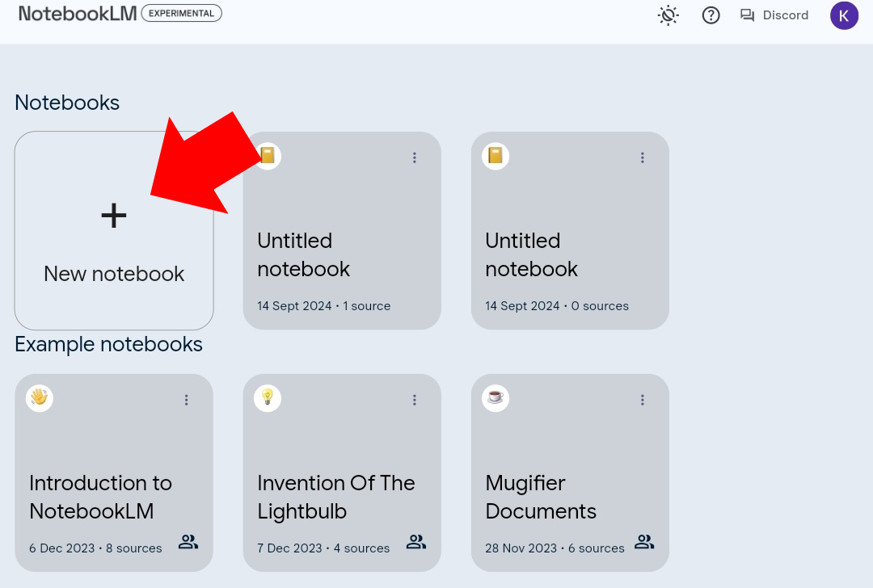Open the help question mark icon
873x588 pixels.
pos(711,15)
